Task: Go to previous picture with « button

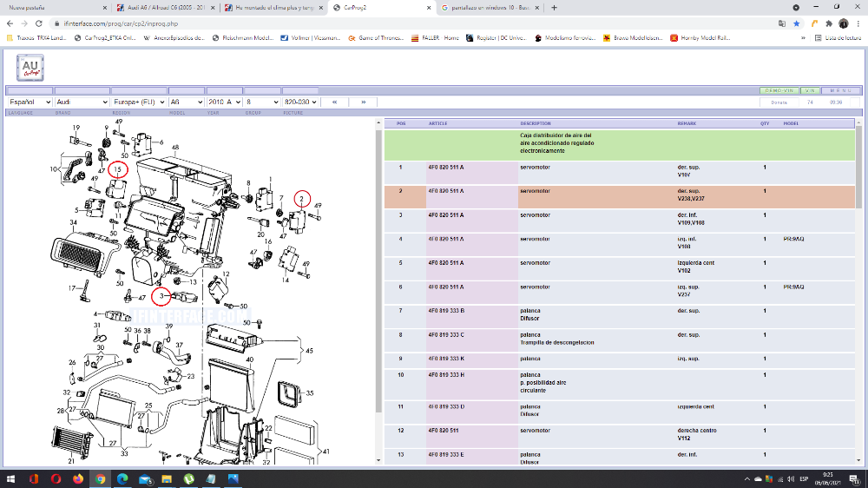Action: (x=334, y=102)
